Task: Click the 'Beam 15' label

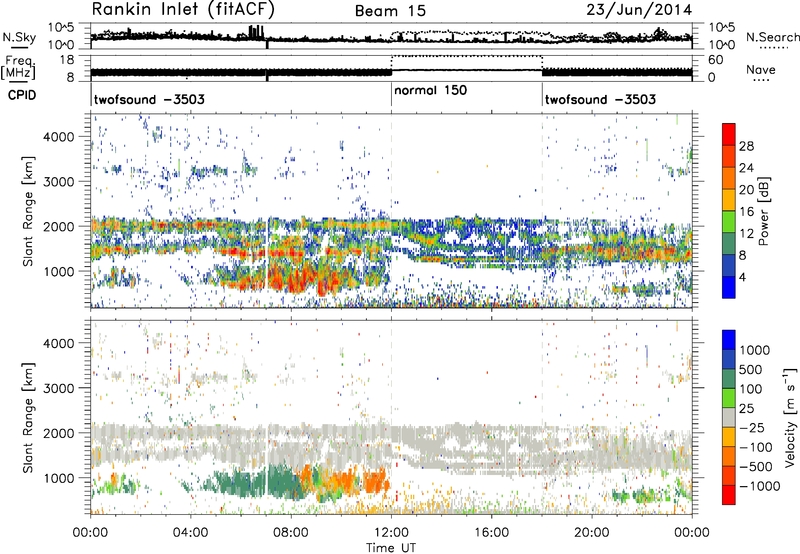Action: point(390,11)
